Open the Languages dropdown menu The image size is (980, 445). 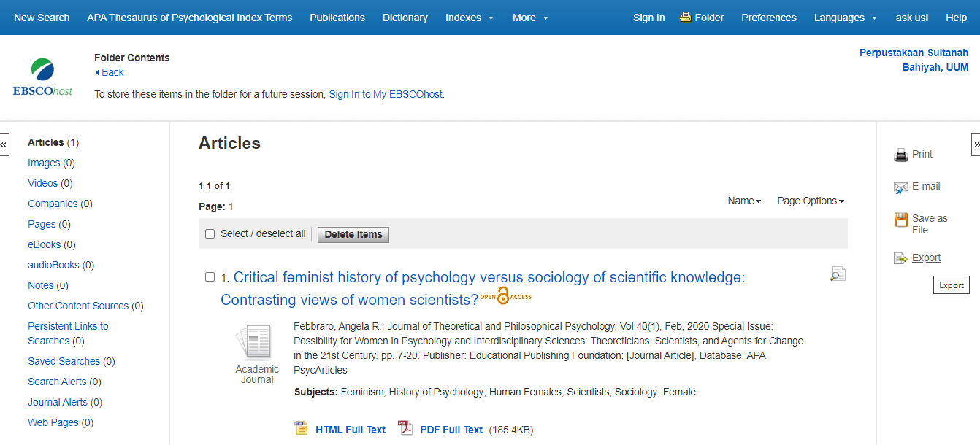point(845,18)
